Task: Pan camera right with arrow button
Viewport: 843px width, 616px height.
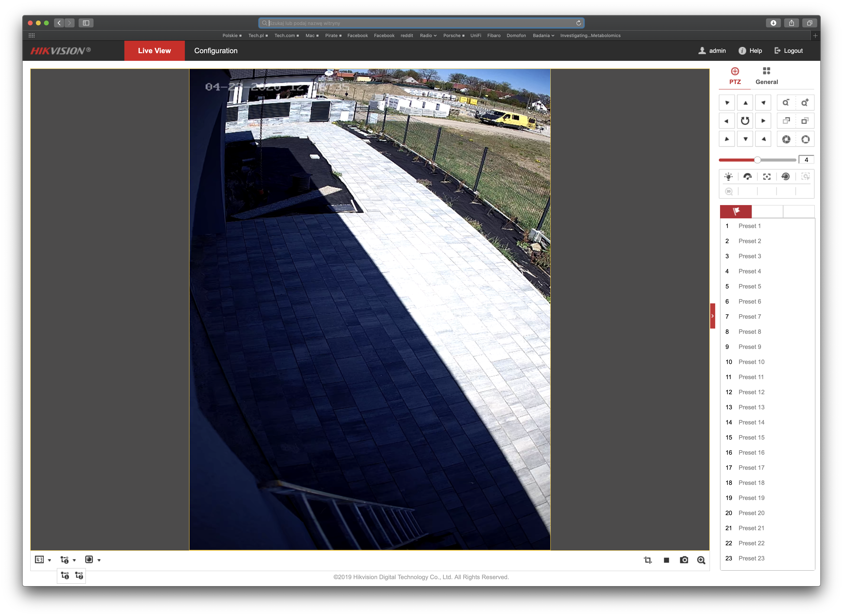Action: pos(763,121)
